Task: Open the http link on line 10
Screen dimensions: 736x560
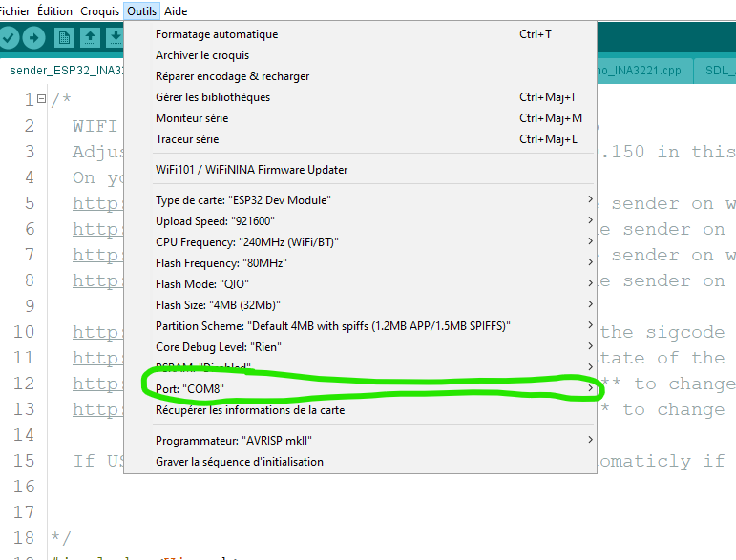Action: tap(97, 333)
